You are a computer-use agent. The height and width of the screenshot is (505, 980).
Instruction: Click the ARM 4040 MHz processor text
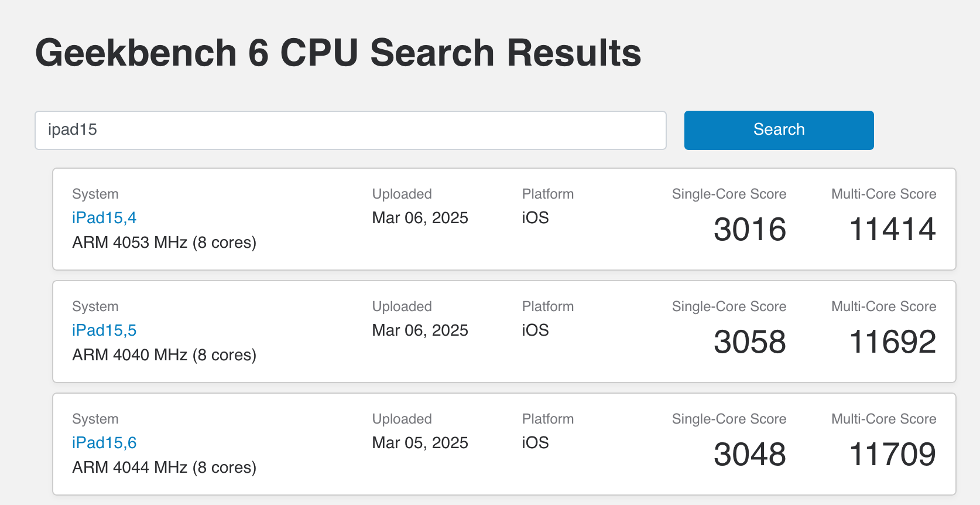click(165, 355)
